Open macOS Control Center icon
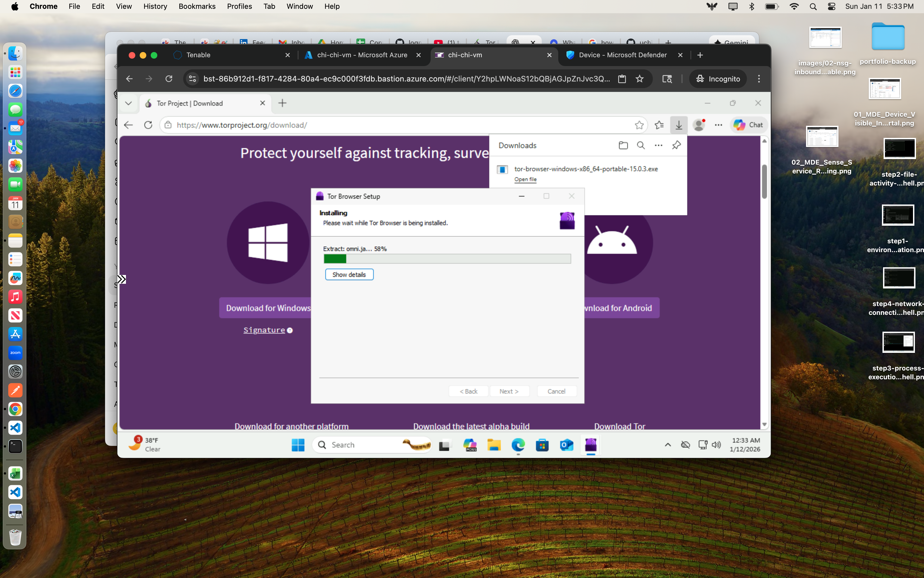 coord(831,7)
